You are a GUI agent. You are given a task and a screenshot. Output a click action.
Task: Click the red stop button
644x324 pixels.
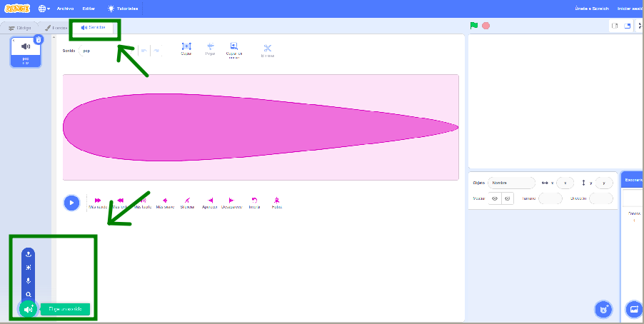pos(486,26)
